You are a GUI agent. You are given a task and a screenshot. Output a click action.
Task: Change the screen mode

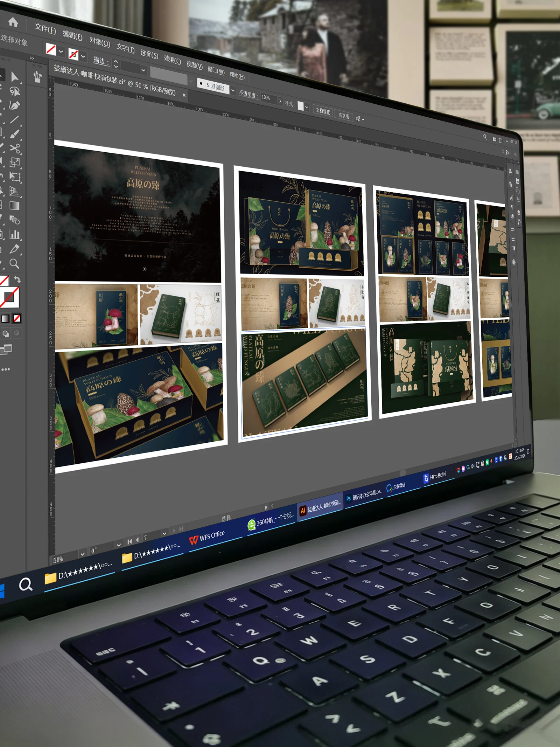(6, 349)
